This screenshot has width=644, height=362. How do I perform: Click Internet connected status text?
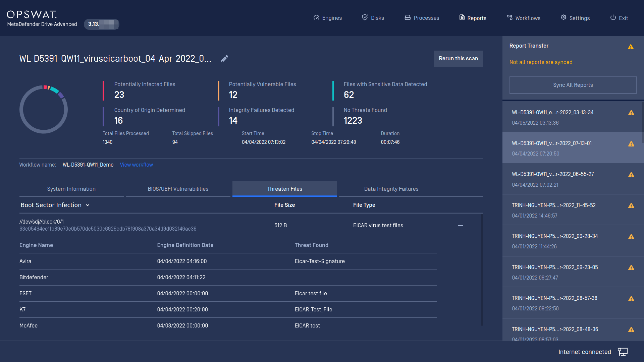point(585,352)
